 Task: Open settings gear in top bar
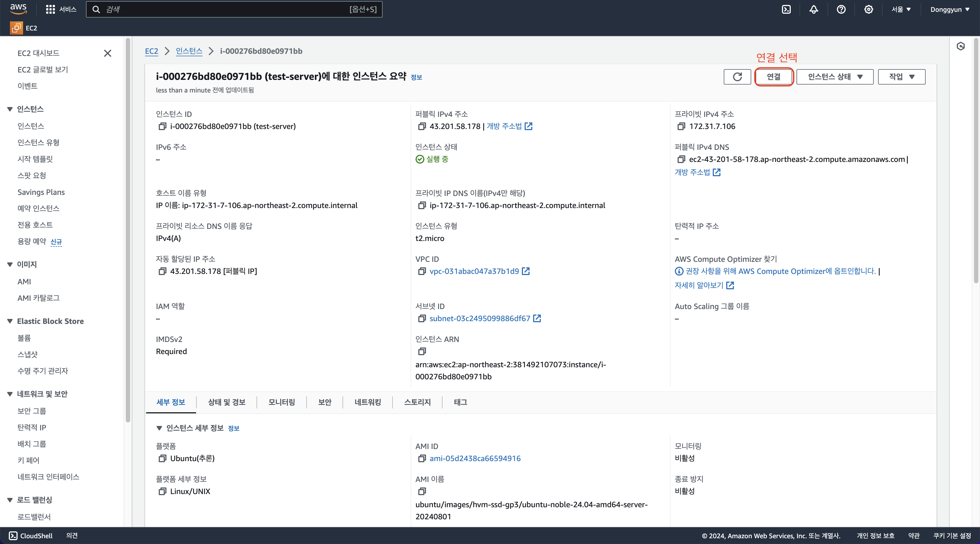pos(868,10)
